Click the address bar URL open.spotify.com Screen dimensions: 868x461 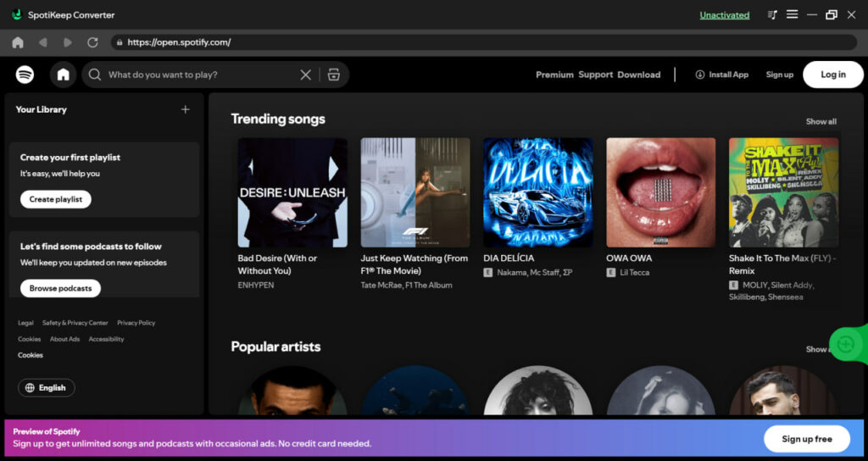point(179,42)
